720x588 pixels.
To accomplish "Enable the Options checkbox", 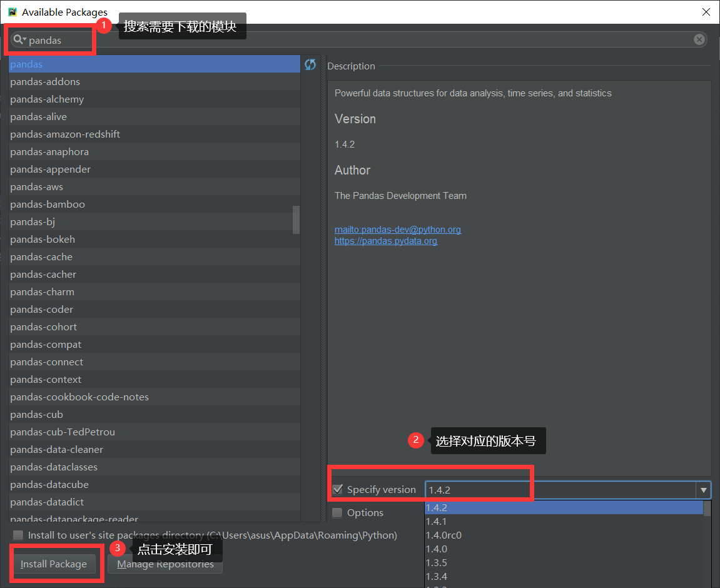I will (338, 513).
